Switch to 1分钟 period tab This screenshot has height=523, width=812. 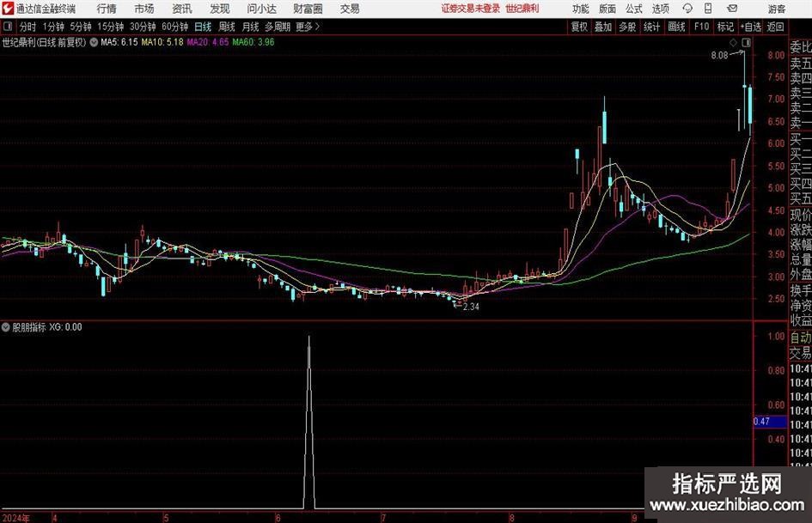pos(52,27)
